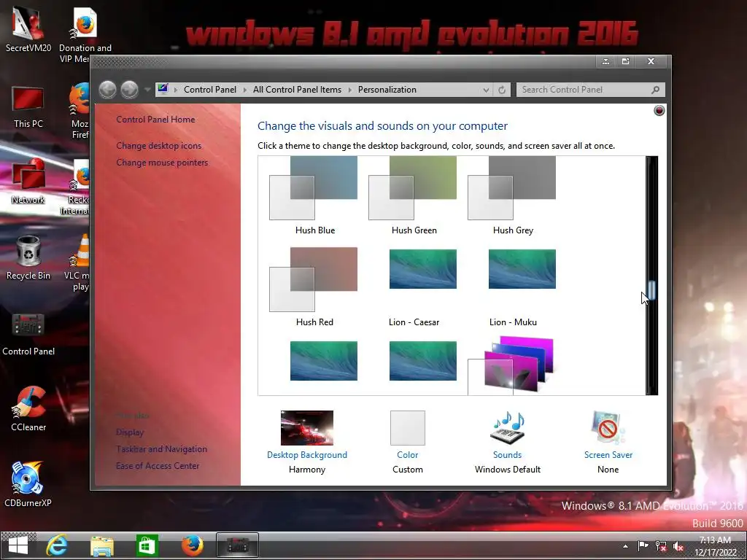Image resolution: width=747 pixels, height=560 pixels.
Task: Launch CDBurnerXP from the desktop
Action: coord(28,484)
